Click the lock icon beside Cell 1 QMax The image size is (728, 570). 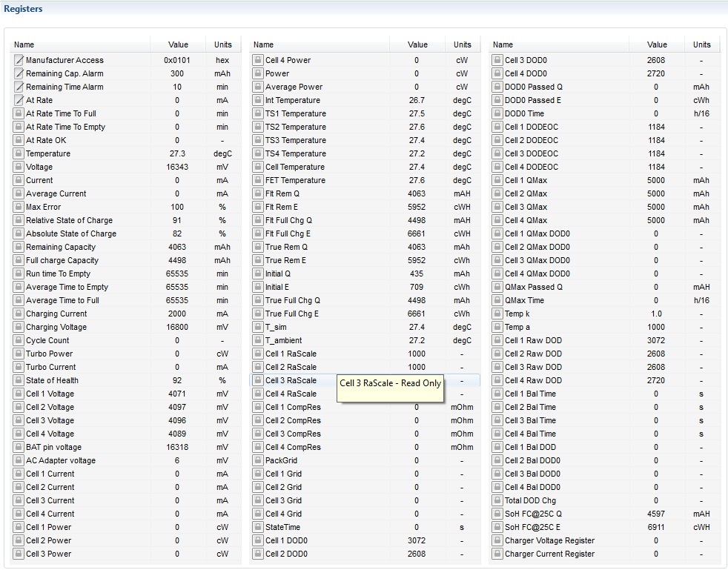click(x=497, y=181)
